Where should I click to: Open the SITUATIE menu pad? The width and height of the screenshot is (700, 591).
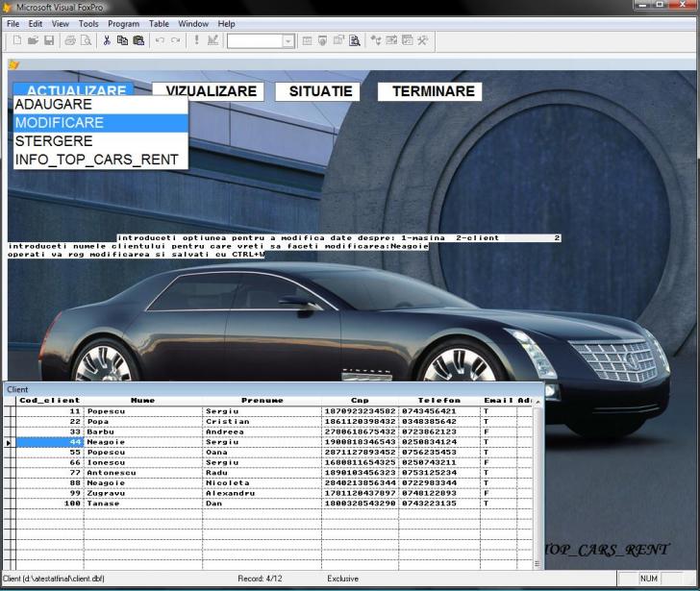[317, 91]
